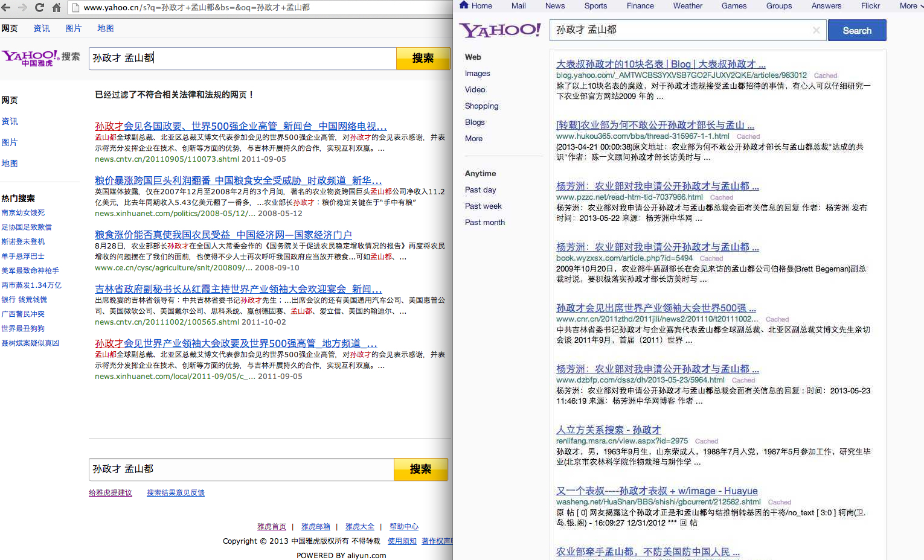Focus the bottom Yahoo China search field
The width and height of the screenshot is (924, 560).
(241, 469)
